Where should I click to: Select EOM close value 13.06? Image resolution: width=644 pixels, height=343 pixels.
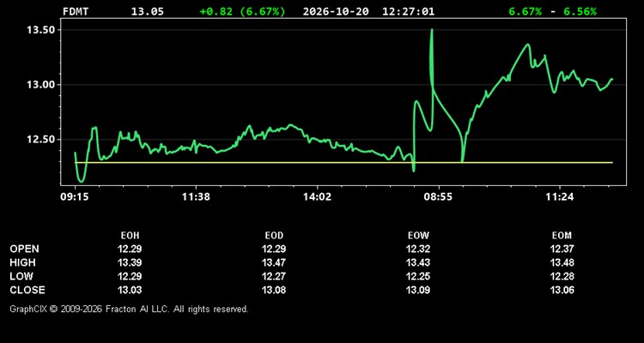coord(562,290)
